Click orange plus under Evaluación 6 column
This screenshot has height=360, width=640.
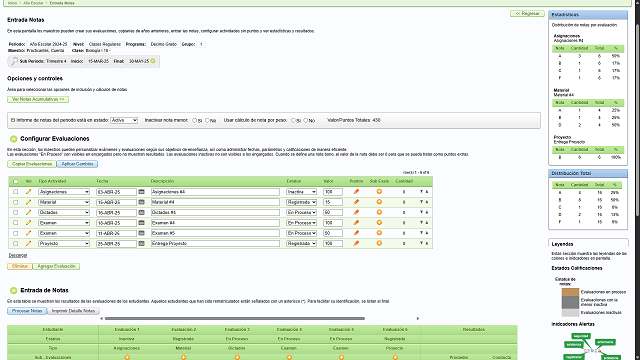click(395, 358)
